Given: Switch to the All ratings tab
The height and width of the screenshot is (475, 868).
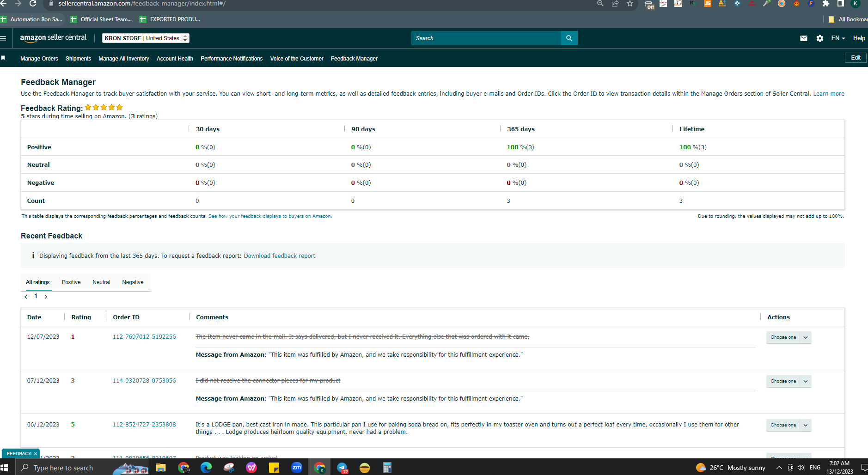Looking at the screenshot, I should [38, 282].
